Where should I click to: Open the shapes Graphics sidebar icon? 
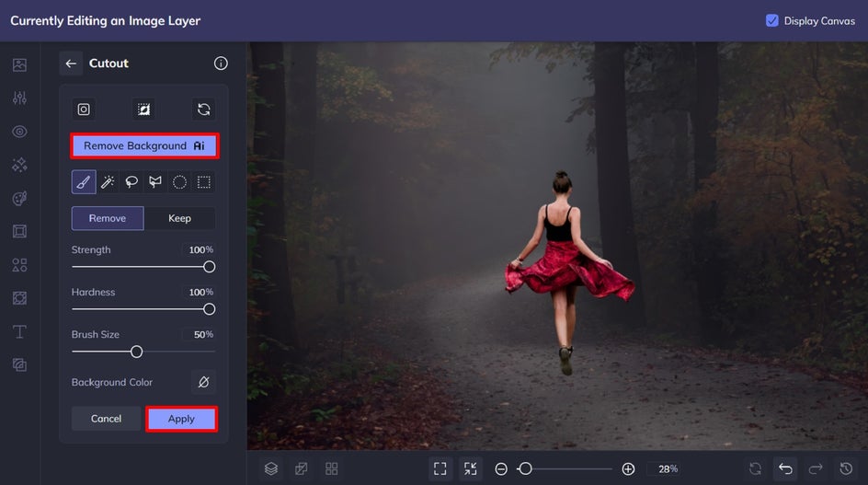click(19, 265)
